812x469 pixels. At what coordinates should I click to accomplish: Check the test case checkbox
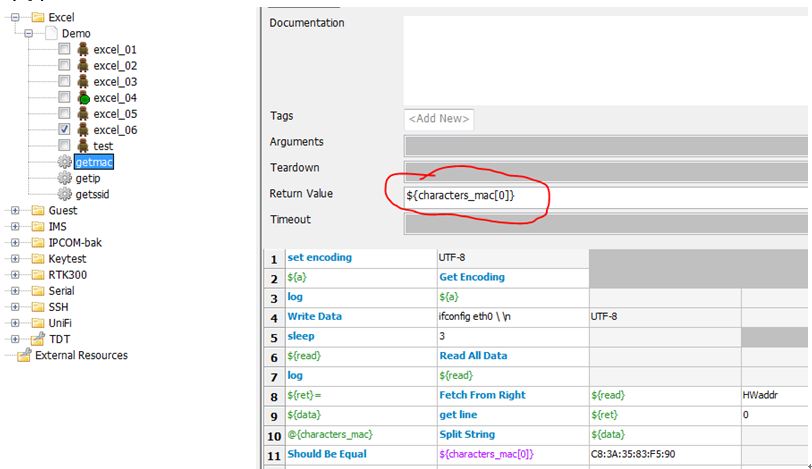pyautogui.click(x=64, y=145)
